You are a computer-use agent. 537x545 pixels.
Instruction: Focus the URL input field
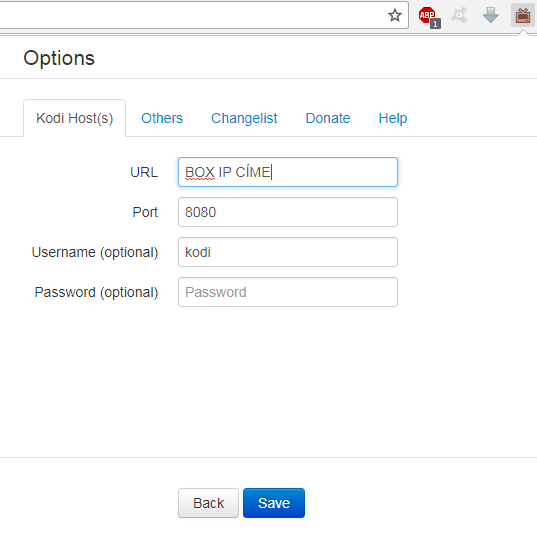pos(288,172)
